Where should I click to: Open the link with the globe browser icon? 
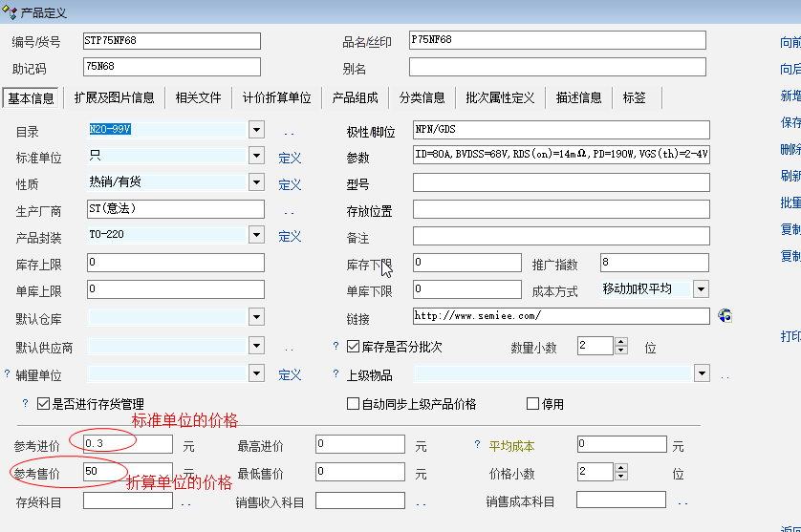(724, 316)
